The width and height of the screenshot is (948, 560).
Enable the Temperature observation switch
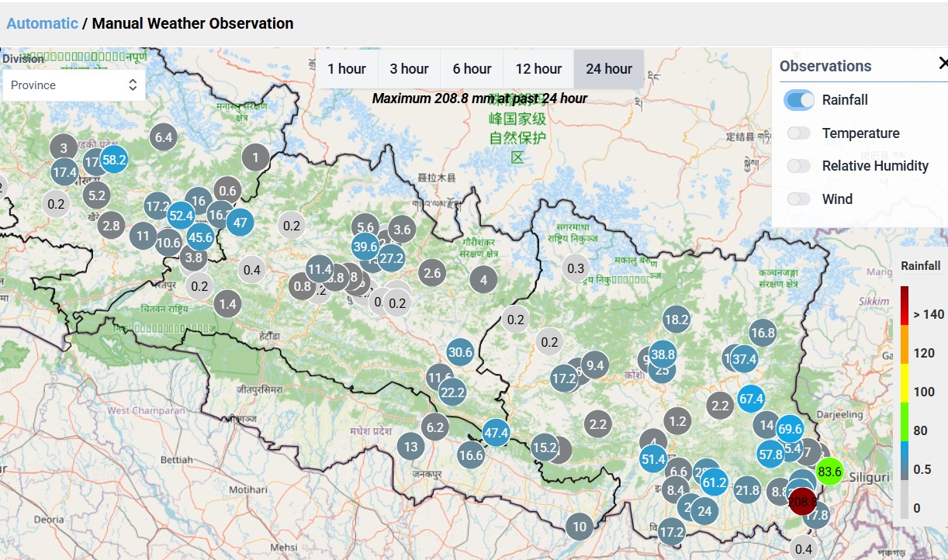[x=799, y=133]
